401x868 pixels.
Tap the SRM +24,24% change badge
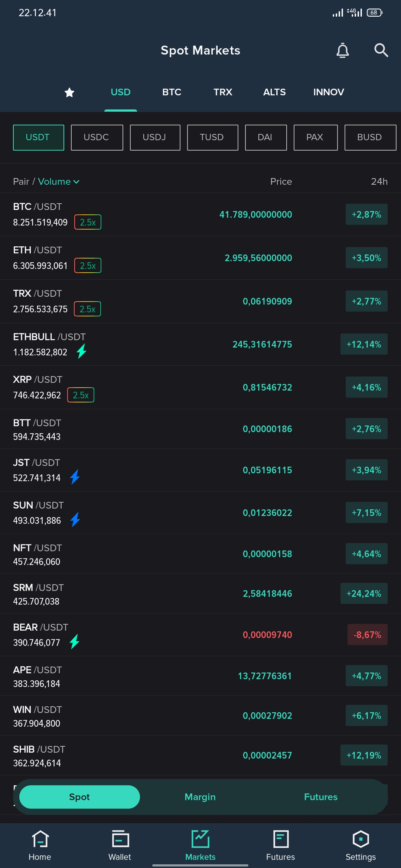(364, 594)
